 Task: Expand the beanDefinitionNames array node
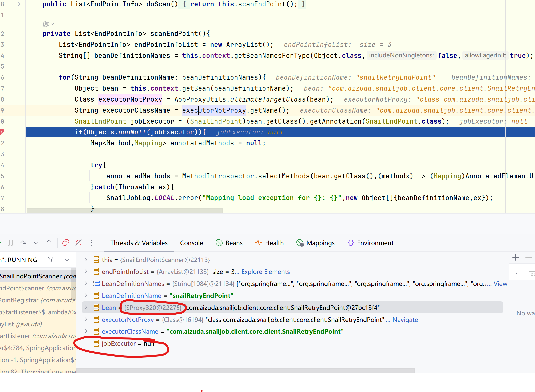coord(86,283)
